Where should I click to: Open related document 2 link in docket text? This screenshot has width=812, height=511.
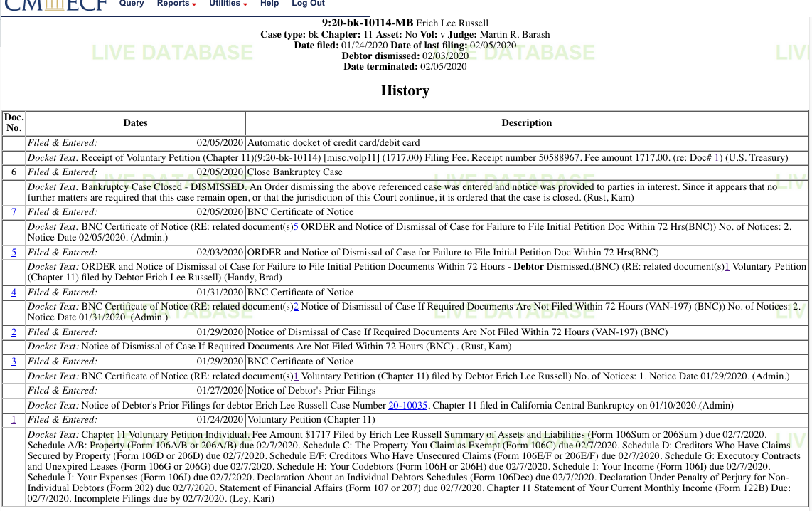pyautogui.click(x=297, y=307)
